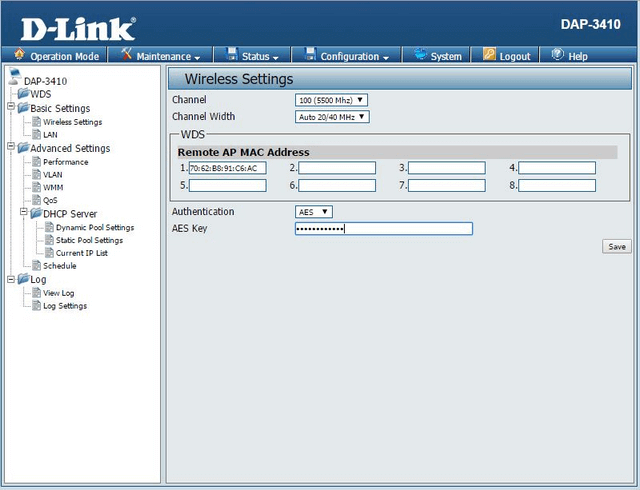Viewport: 640px width, 490px height.
Task: Click the Help question mark icon
Action: (x=557, y=56)
